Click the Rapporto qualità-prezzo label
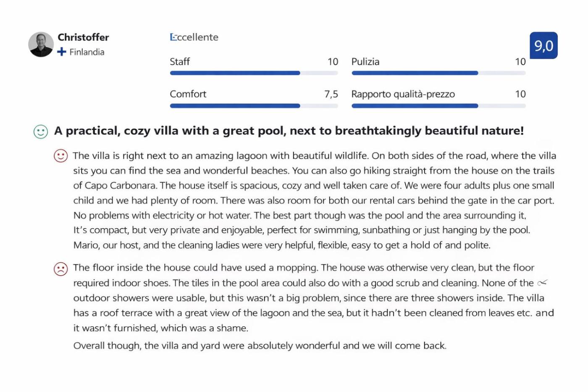Screen dimensions: 588x392 [x=403, y=94]
